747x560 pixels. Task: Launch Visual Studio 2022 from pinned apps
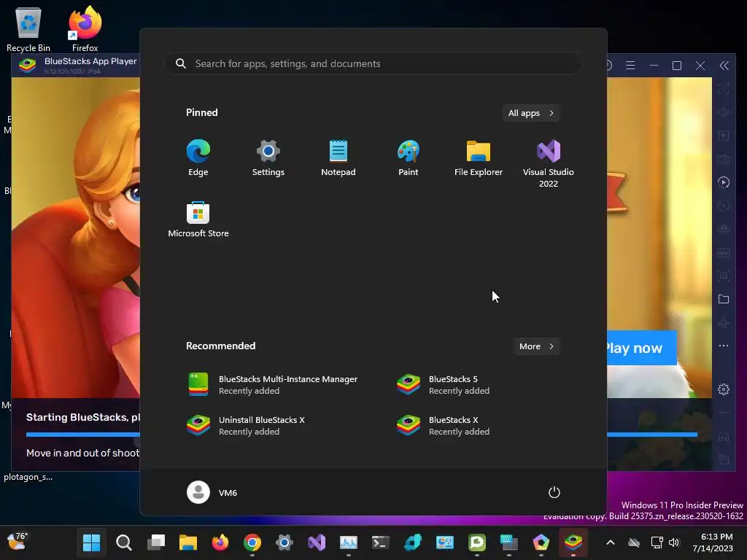549,163
